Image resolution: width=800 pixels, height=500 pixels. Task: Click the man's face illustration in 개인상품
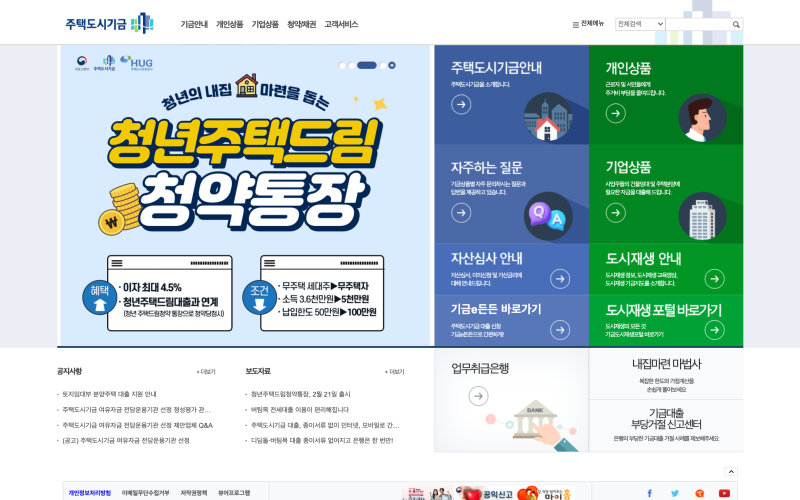click(x=702, y=118)
